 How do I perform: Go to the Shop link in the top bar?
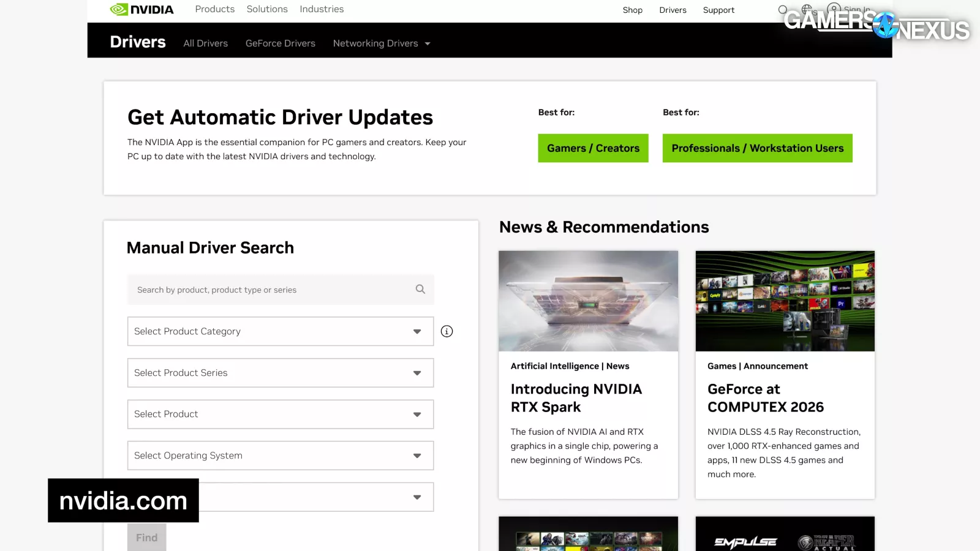(633, 10)
